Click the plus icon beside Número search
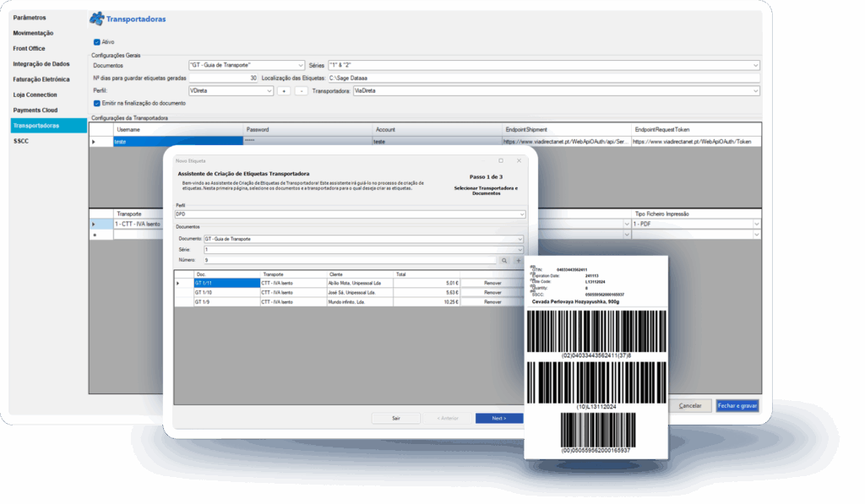 click(519, 260)
